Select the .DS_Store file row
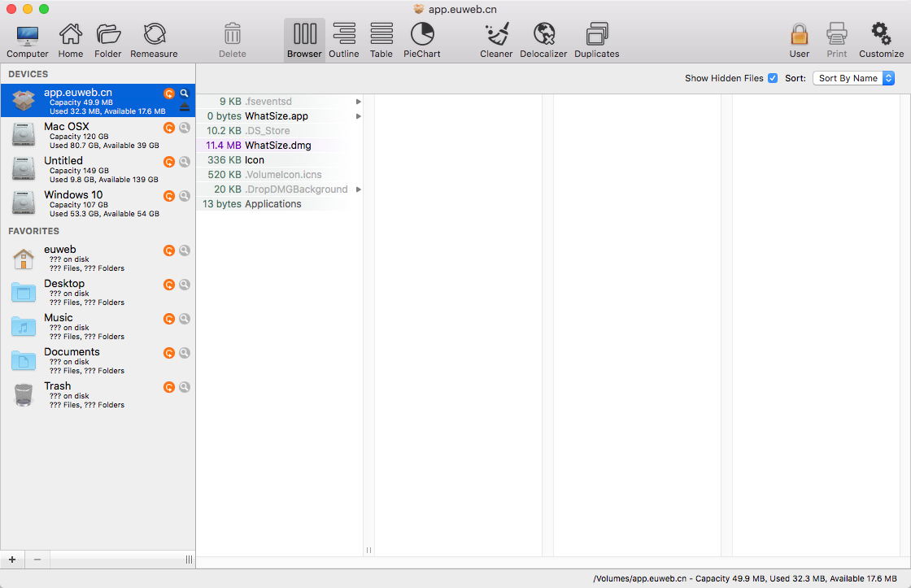 pos(280,131)
